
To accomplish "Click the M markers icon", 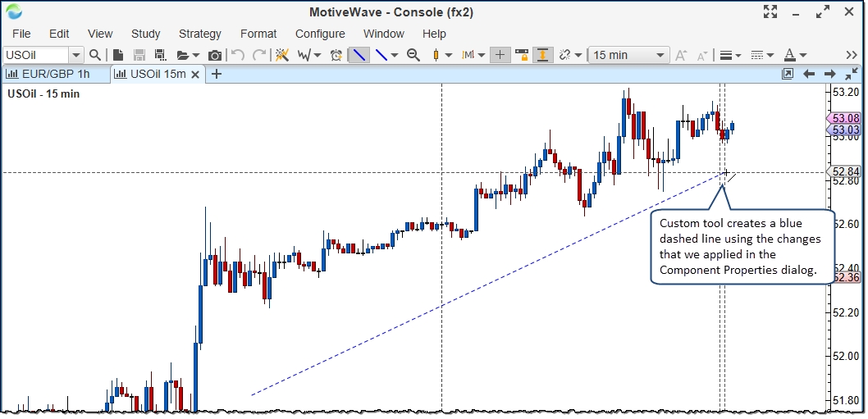I will 468,55.
